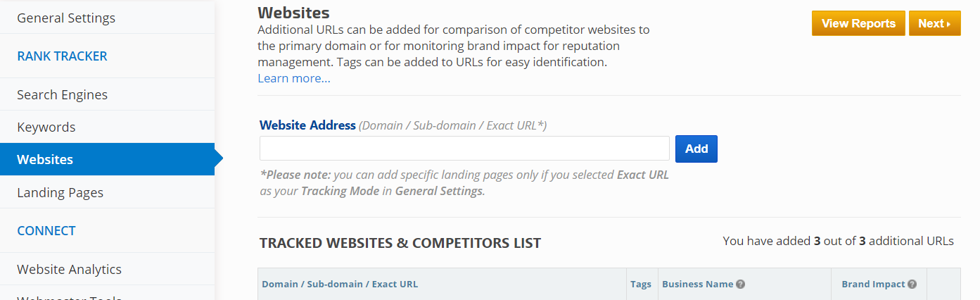Open the Keywords sidebar item
Screen dimensions: 980x300
[x=46, y=127]
